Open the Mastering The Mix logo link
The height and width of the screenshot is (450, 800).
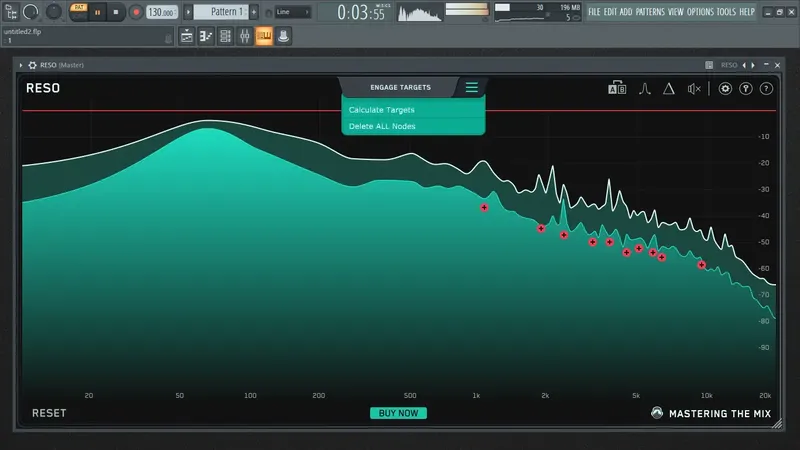(x=711, y=413)
